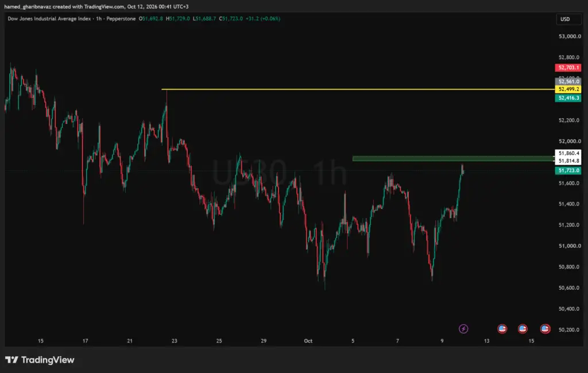Click the 50,200.0 price axis label
This screenshot has width=588, height=373.
[570, 330]
